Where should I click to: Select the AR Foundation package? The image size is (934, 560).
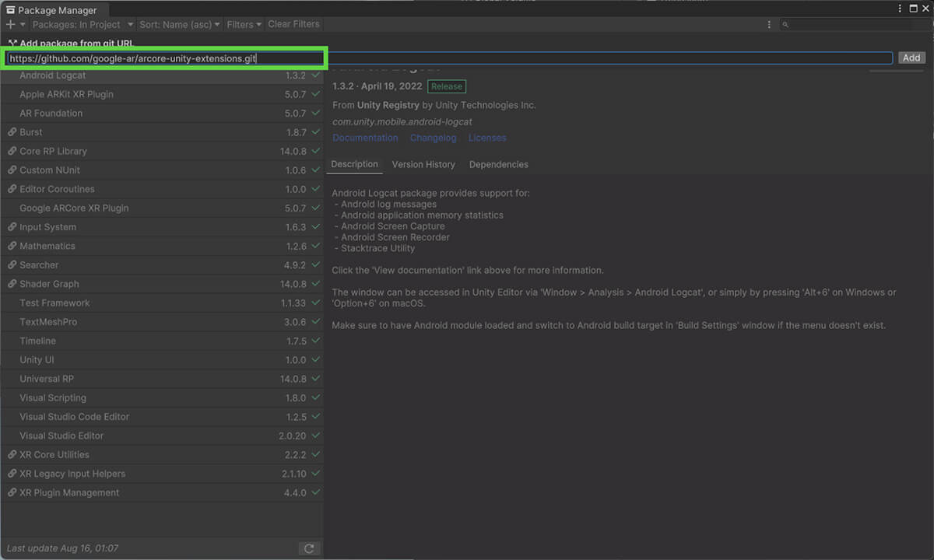[x=162, y=114]
